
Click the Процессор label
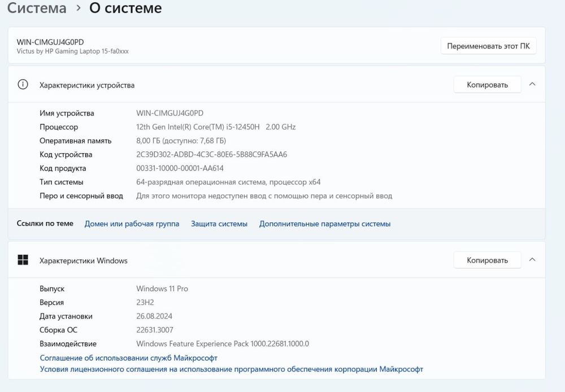coord(59,127)
